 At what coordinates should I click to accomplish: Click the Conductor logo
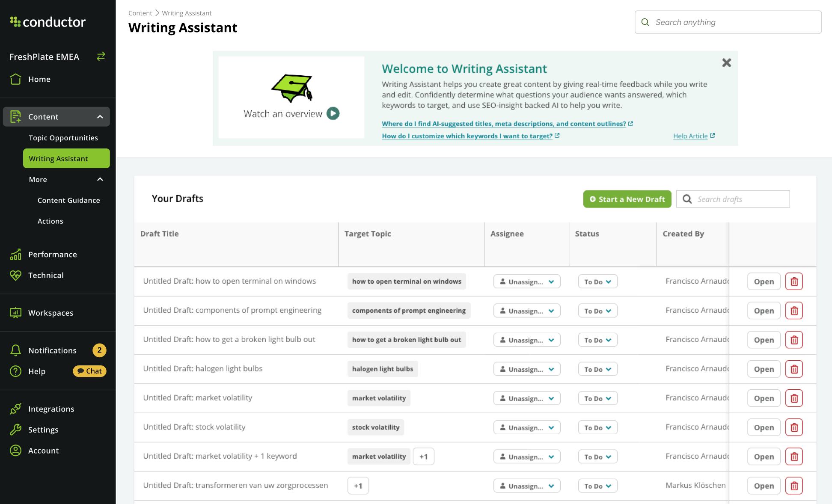tap(48, 22)
